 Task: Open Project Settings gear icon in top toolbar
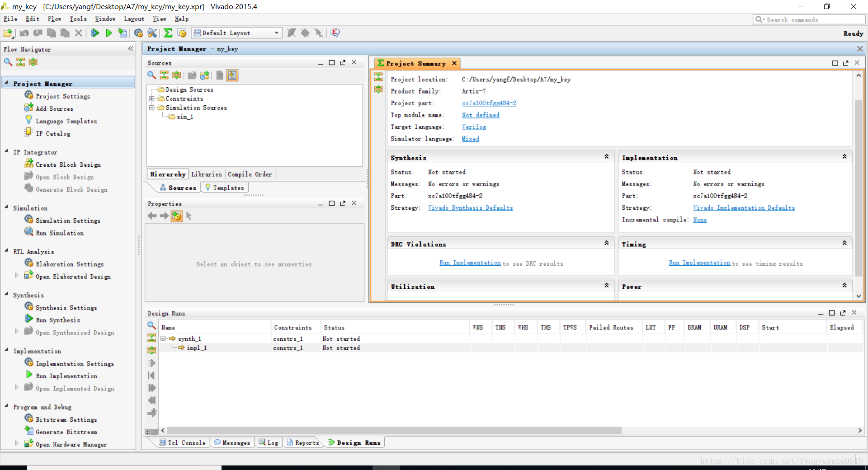(138, 33)
